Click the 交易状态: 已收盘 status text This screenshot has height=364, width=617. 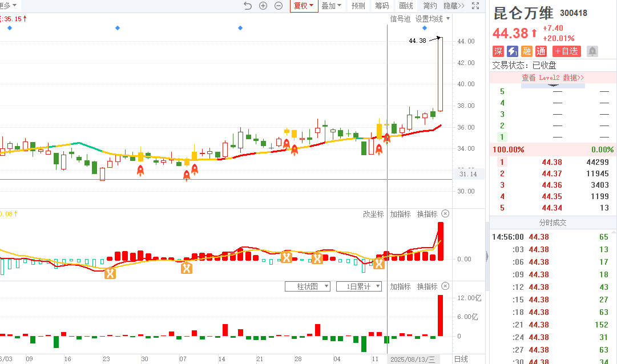pos(524,65)
